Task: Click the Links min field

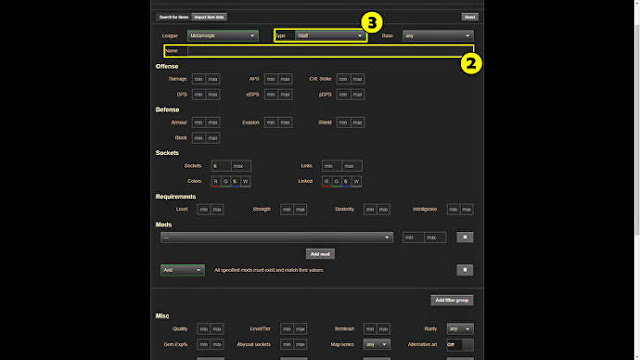Action: 332,166
